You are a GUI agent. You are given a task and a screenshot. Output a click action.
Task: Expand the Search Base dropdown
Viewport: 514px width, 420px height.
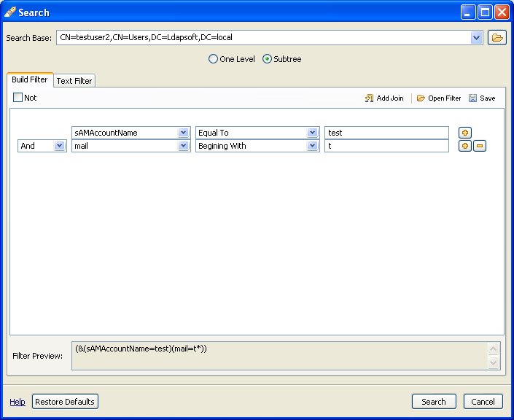tap(477, 37)
